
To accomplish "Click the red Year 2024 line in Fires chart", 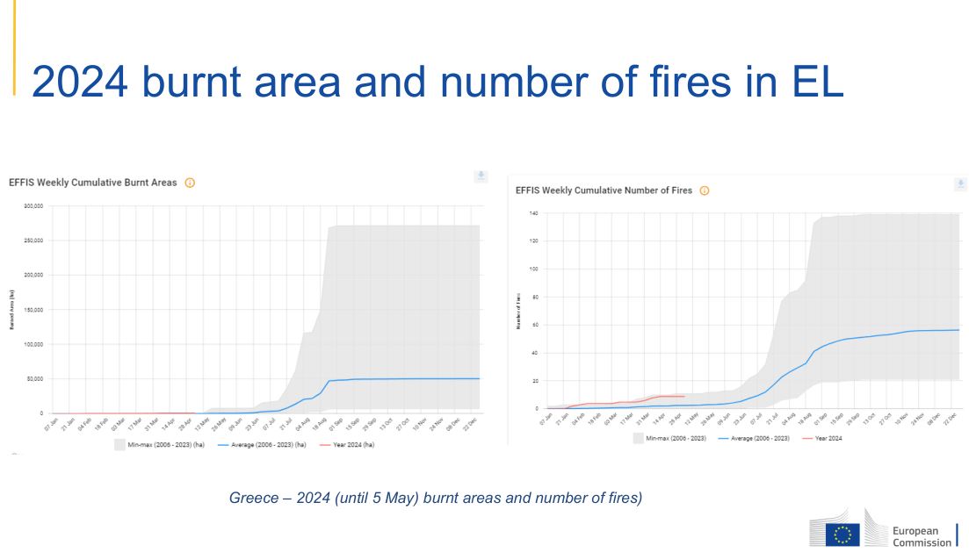I will pos(668,397).
